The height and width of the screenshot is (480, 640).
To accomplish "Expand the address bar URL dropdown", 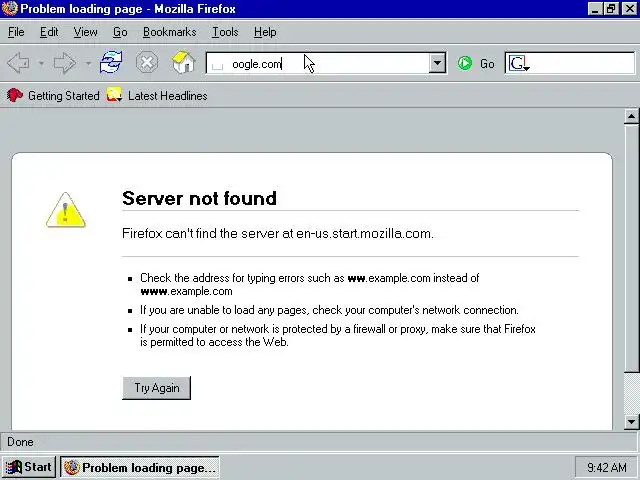I will point(437,63).
